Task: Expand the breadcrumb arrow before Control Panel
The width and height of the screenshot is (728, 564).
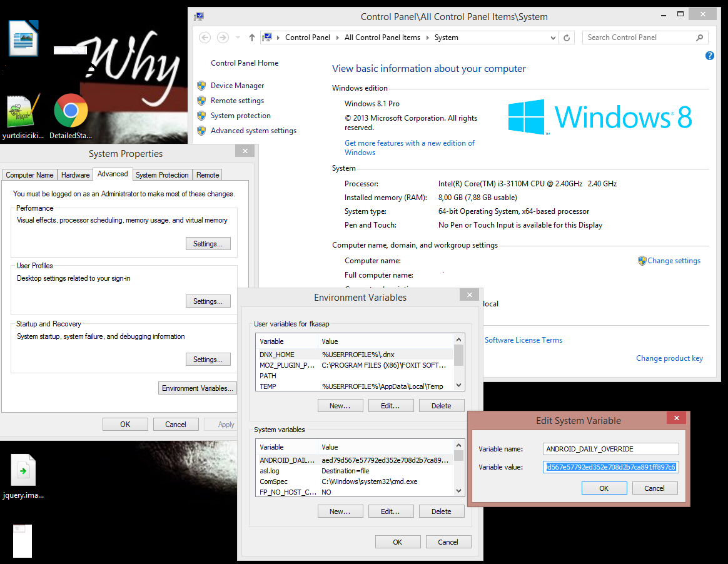Action: click(x=278, y=38)
